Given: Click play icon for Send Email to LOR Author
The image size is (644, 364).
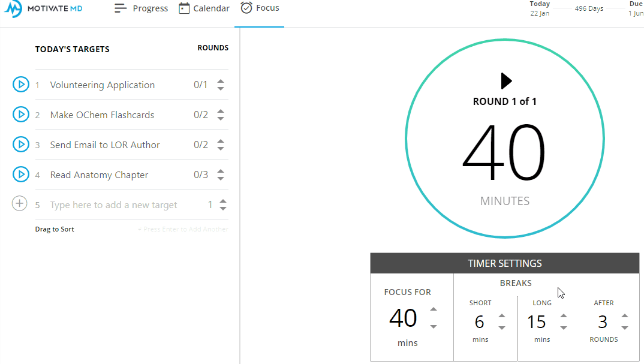Looking at the screenshot, I should click(x=20, y=145).
